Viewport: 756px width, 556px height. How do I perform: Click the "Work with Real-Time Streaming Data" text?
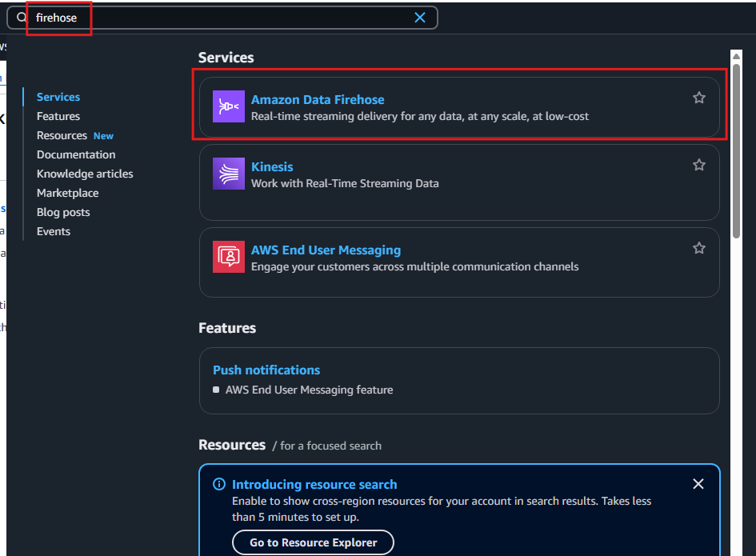coord(345,183)
